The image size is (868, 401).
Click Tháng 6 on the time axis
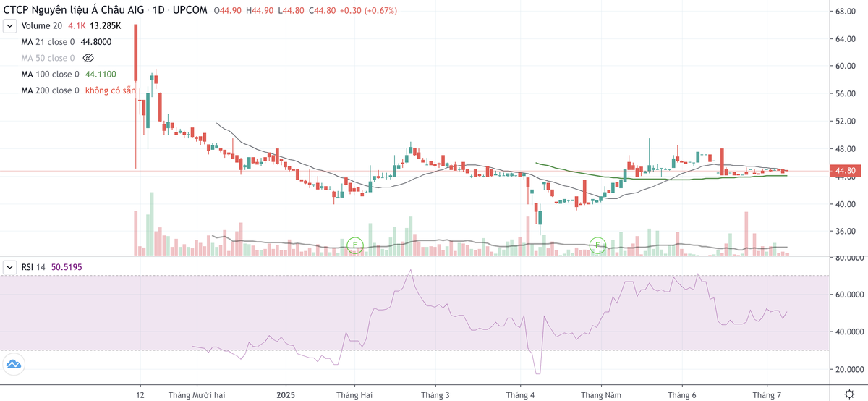(x=681, y=395)
